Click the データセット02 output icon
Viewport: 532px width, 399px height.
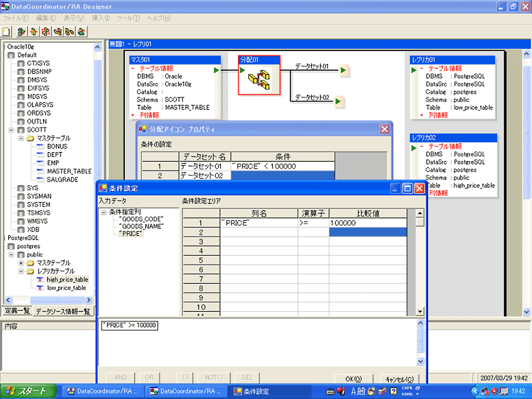coord(340,102)
